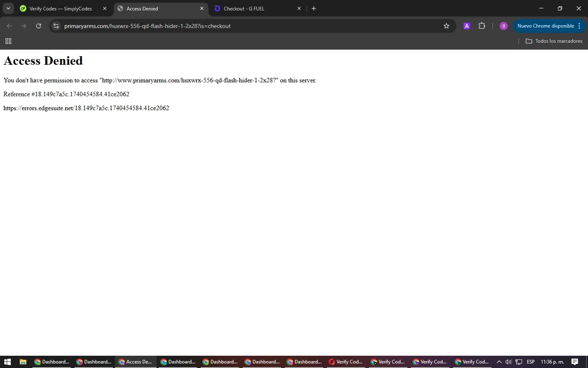The height and width of the screenshot is (368, 588).
Task: Click Nuevo Chrome disponible update button
Action: (x=546, y=26)
